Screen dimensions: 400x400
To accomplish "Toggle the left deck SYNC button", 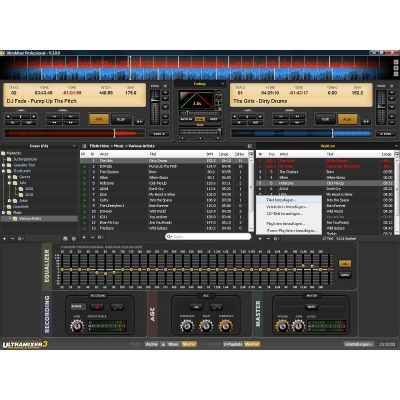I will coord(159,134).
